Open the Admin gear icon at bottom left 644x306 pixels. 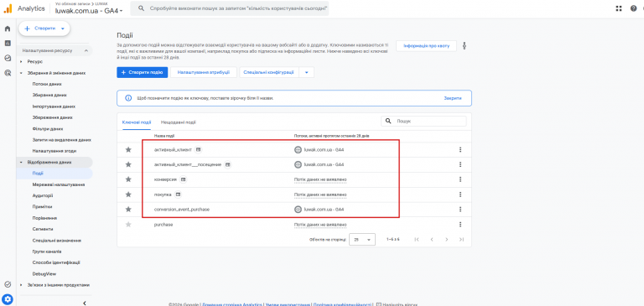click(8, 298)
